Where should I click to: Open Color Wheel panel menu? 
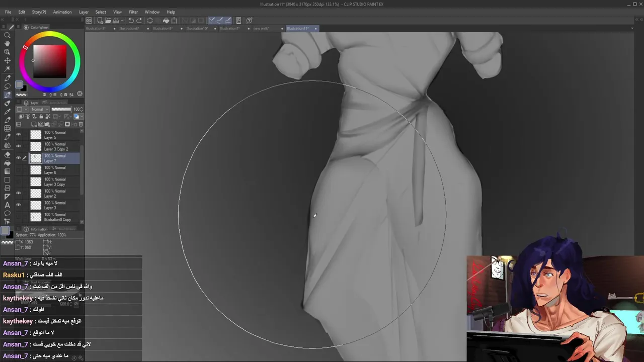[19, 28]
